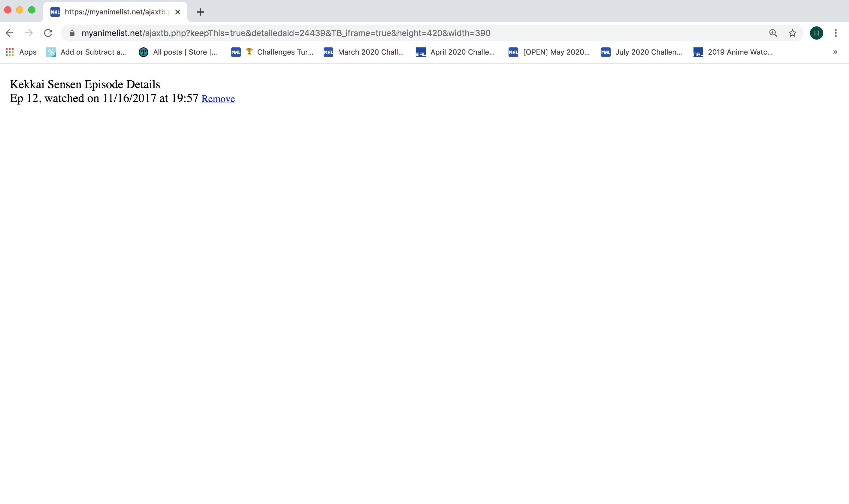The image size is (849, 504).
Task: Open the Apps grid shortcut
Action: 21,52
